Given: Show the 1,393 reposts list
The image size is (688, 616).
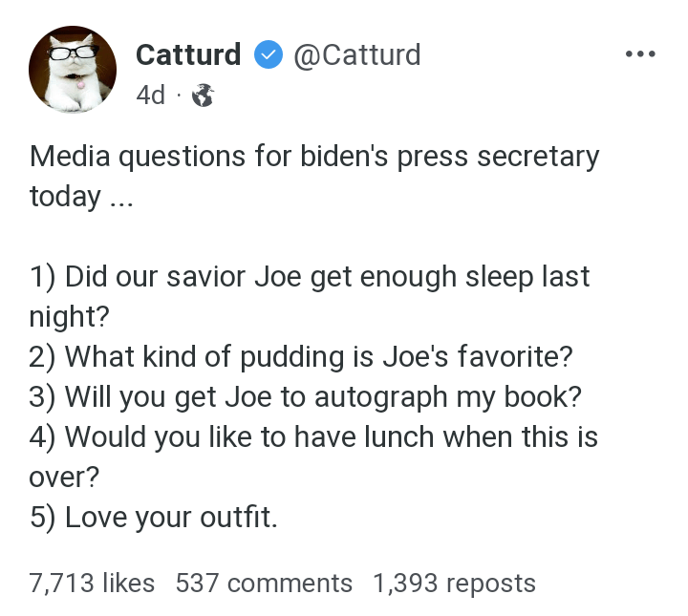Looking at the screenshot, I should coord(454,583).
